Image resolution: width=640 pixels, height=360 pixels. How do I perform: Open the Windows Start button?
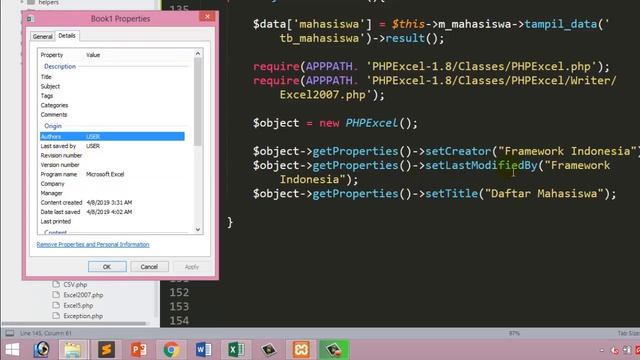12,350
